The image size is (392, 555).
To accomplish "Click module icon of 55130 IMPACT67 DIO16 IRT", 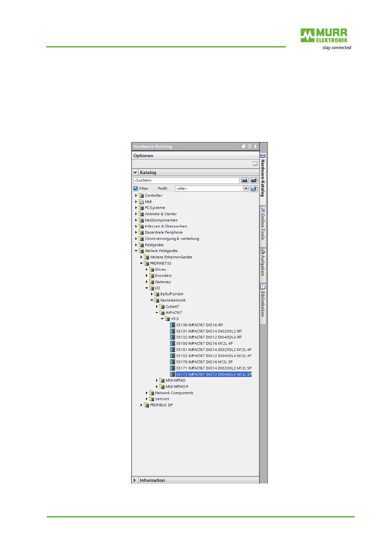I will point(172,325).
